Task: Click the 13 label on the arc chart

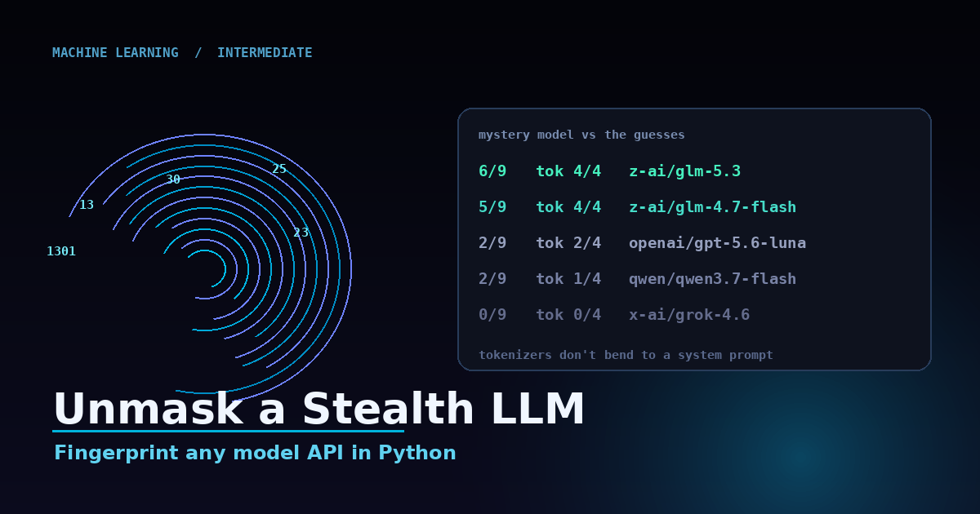Action: (x=87, y=205)
